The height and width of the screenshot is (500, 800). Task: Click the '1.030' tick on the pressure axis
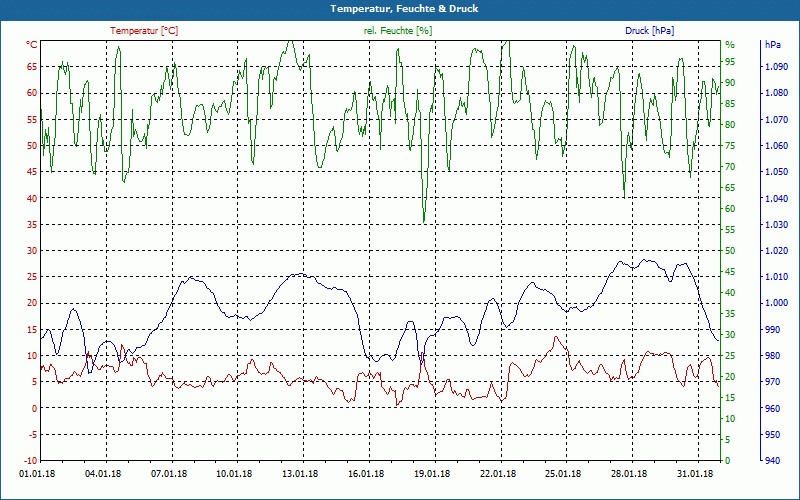click(777, 224)
